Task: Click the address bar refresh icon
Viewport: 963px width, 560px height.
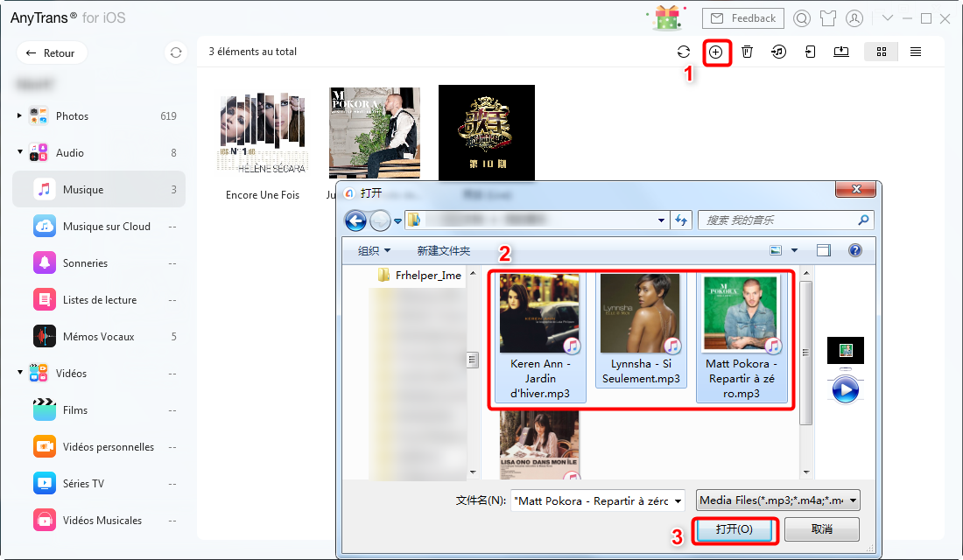Action: (x=681, y=220)
